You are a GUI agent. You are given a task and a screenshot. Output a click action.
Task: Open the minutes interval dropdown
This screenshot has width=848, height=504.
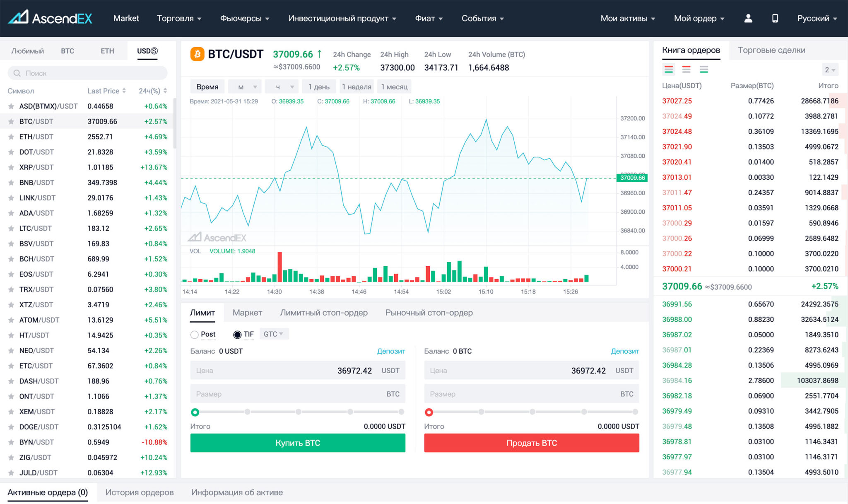pyautogui.click(x=245, y=87)
